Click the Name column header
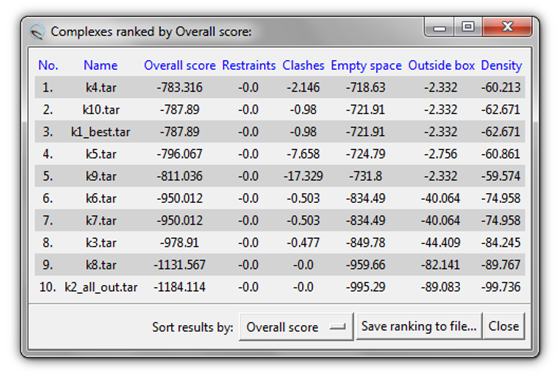This screenshot has height=377, width=559. (101, 65)
